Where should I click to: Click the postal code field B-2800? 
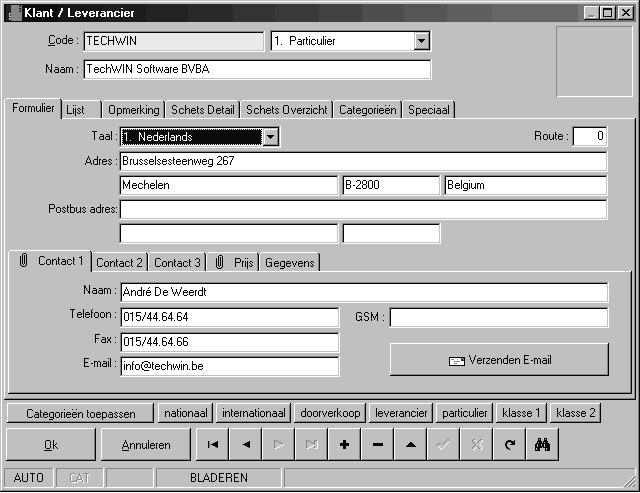point(391,185)
